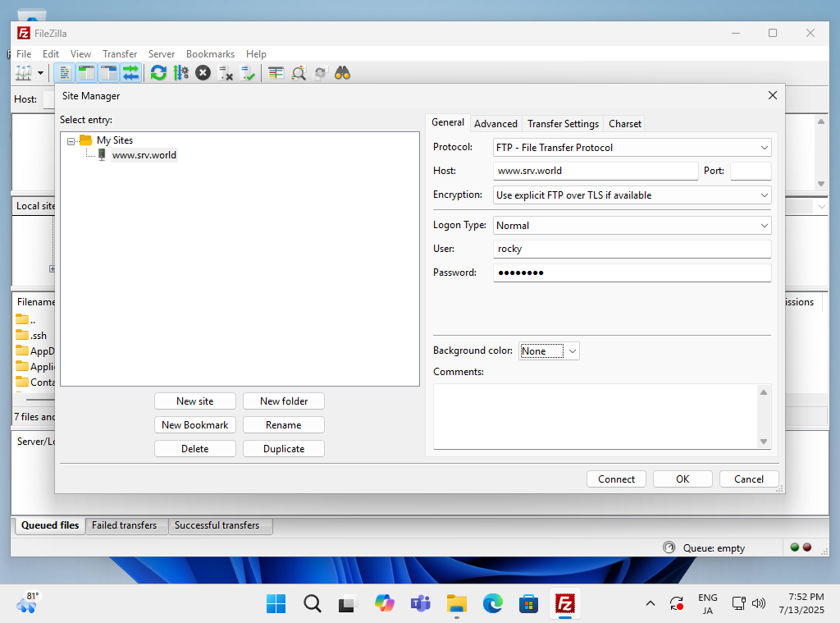This screenshot has width=840, height=623.
Task: Toggle directory comparison icon
Action: pyautogui.click(x=299, y=73)
